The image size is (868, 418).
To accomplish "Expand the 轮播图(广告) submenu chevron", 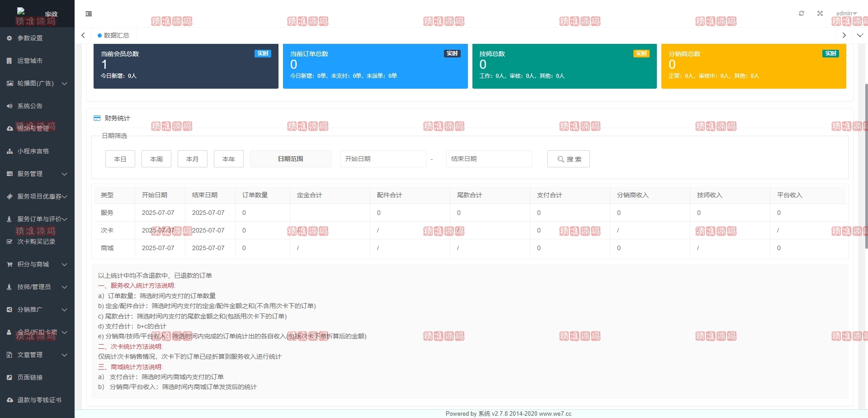I will point(65,83).
